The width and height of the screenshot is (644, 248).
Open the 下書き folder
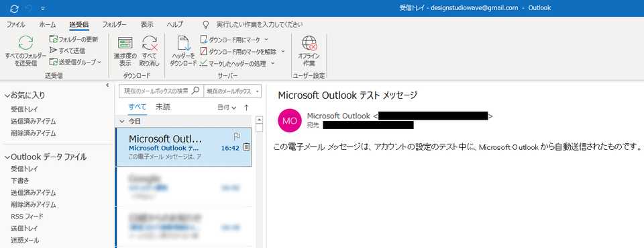coord(20,181)
